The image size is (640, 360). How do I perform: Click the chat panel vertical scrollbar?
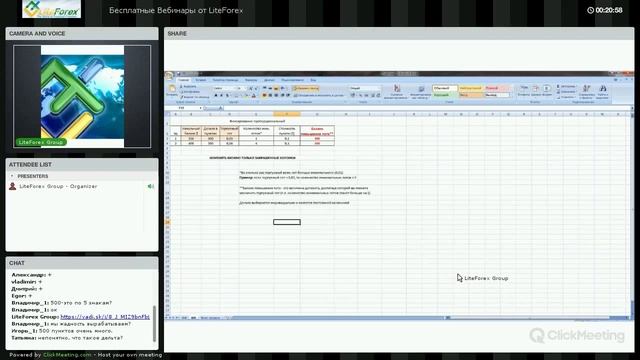[x=154, y=324]
